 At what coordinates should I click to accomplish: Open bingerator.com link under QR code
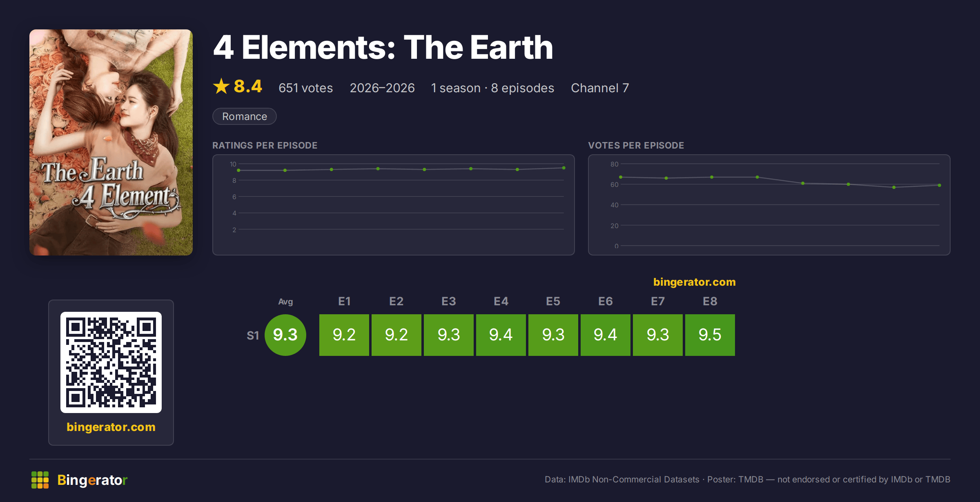click(x=111, y=427)
